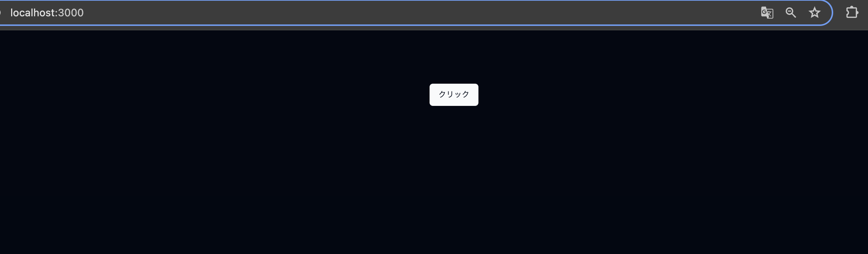Click blank page area left of the クリック button
Image resolution: width=868 pixels, height=254 pixels.
coord(215,95)
